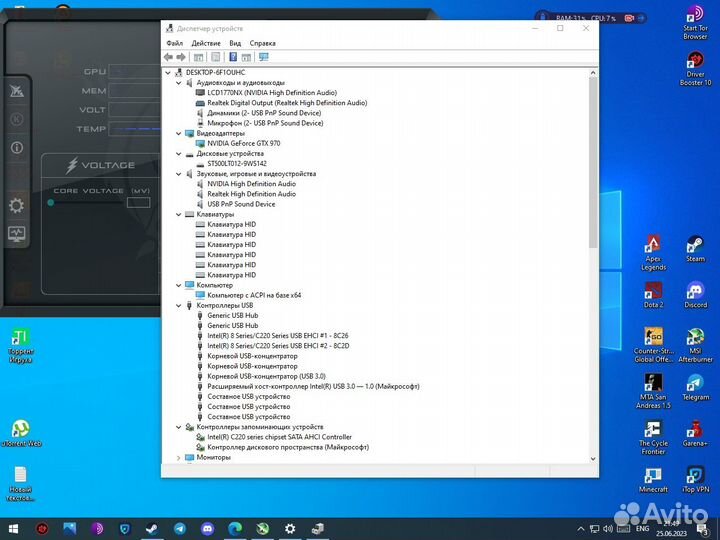
Task: Click the K (Kombustor) icon in Afterburner's sidebar
Action: 17,119
